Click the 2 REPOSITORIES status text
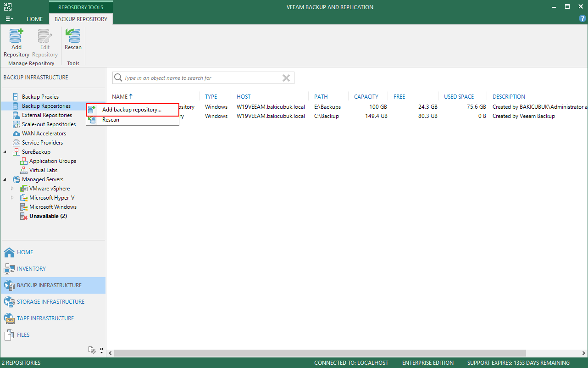The image size is (588, 368). (x=21, y=363)
